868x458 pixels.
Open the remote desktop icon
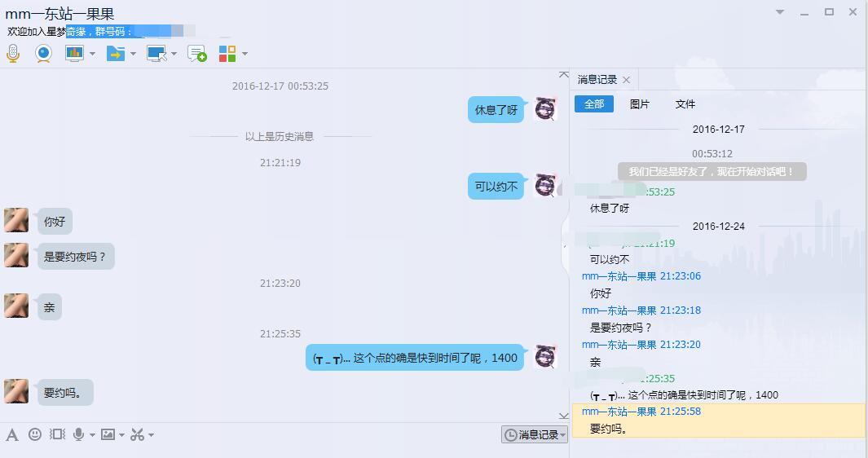pos(156,54)
